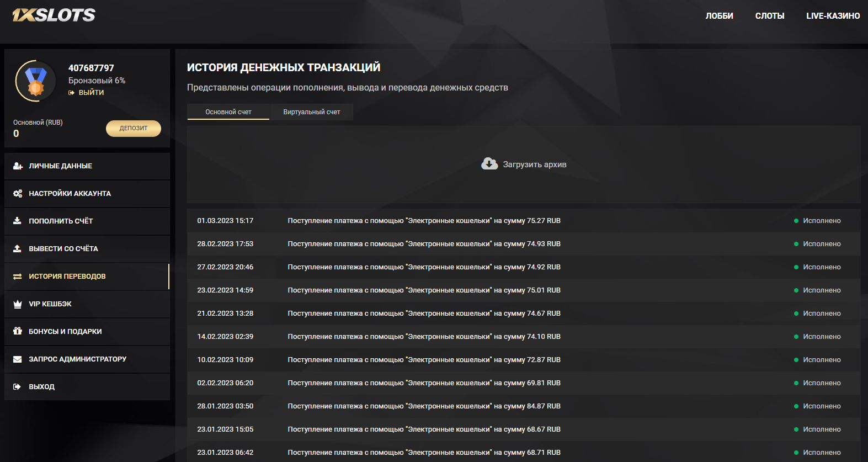The image size is (868, 462).
Task: Open the СЛОТЫ menu item
Action: (x=769, y=16)
